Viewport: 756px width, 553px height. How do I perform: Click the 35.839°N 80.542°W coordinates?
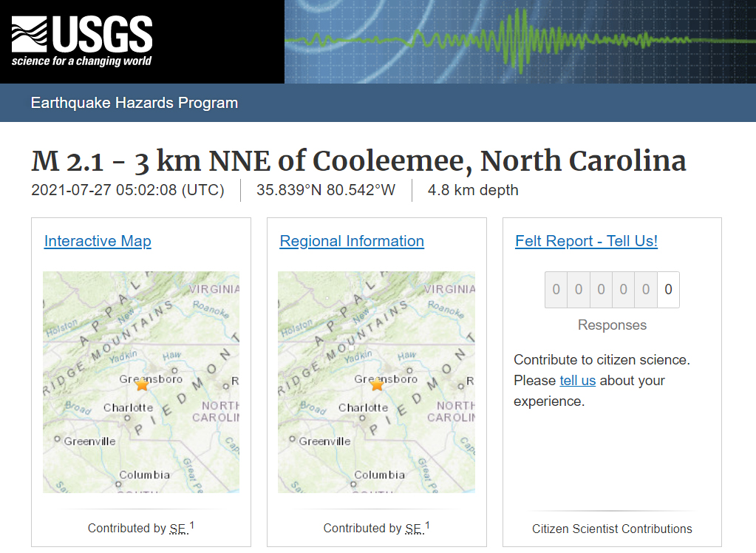(326, 190)
